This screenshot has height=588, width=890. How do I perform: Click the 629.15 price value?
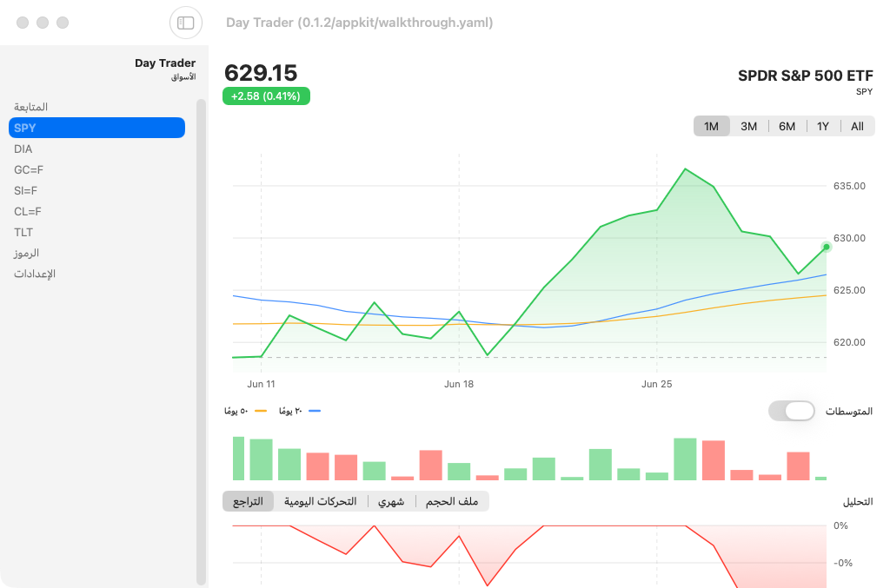(261, 73)
